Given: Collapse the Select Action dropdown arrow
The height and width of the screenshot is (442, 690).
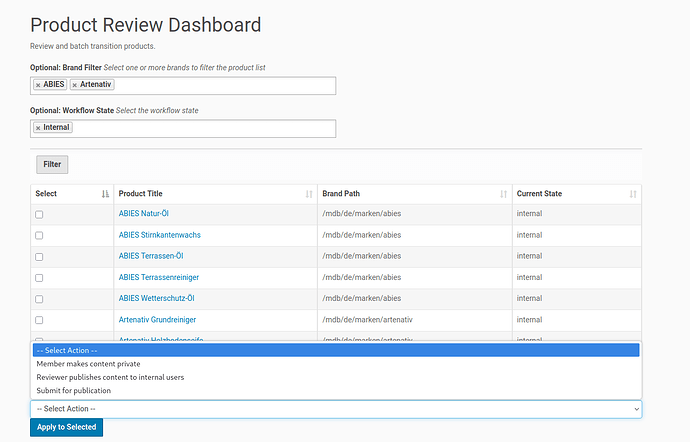Looking at the screenshot, I should (636, 409).
